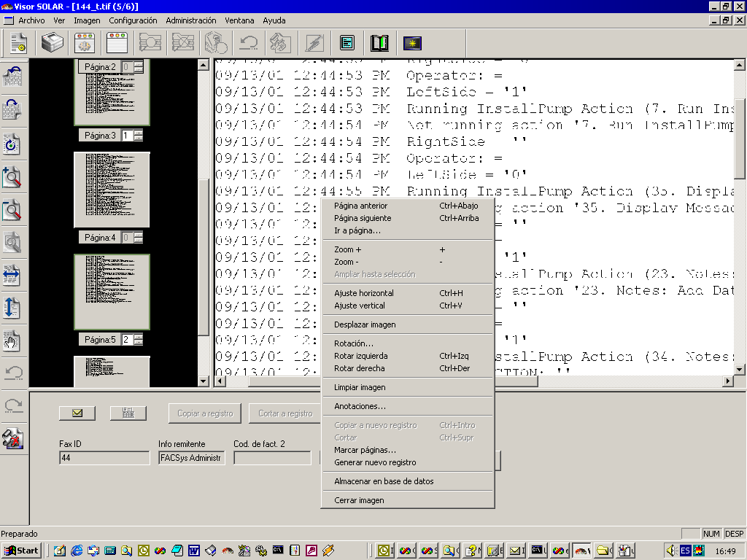This screenshot has height=560, width=747.
Task: Select the zoom in magnifier tool
Action: [x=12, y=177]
